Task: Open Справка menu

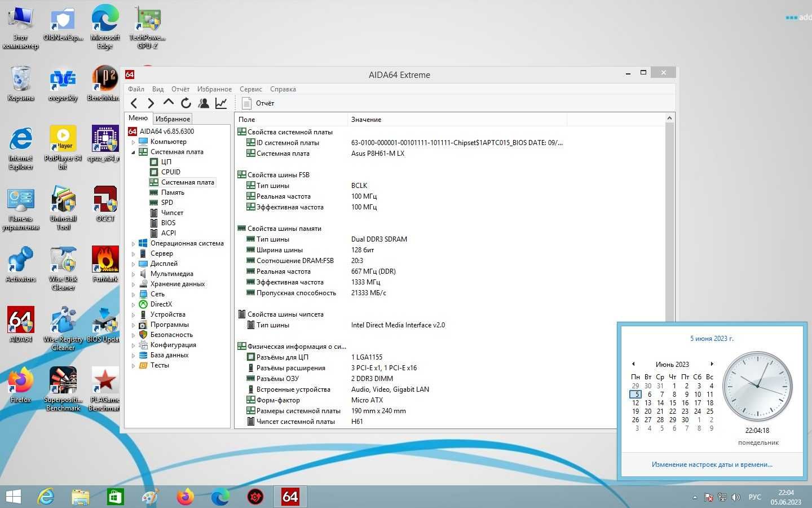Action: click(x=283, y=89)
